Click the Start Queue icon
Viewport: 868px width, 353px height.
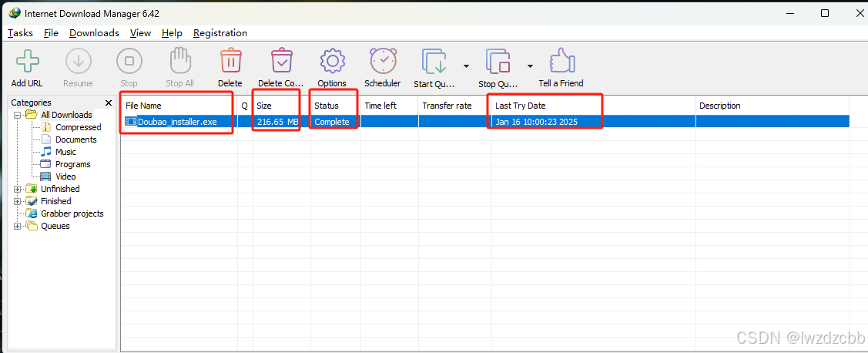point(434,61)
